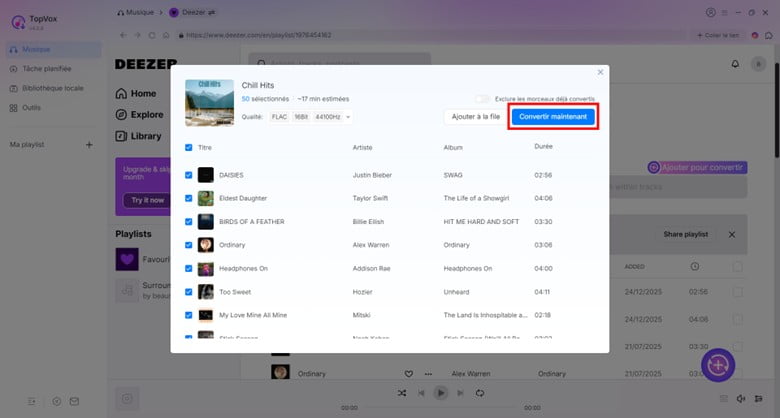Open Favourite tracks playlist thumbnail
780x418 pixels.
127,259
